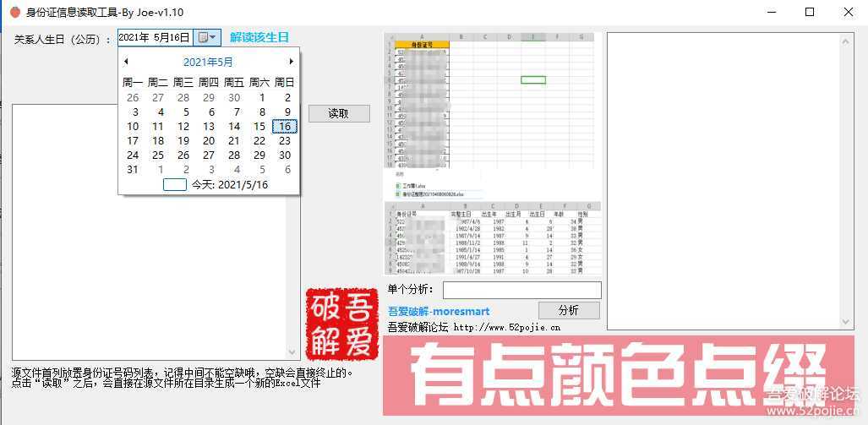Select April 26 greyed day in calendar
Image resolution: width=868 pixels, height=425 pixels.
click(x=133, y=97)
